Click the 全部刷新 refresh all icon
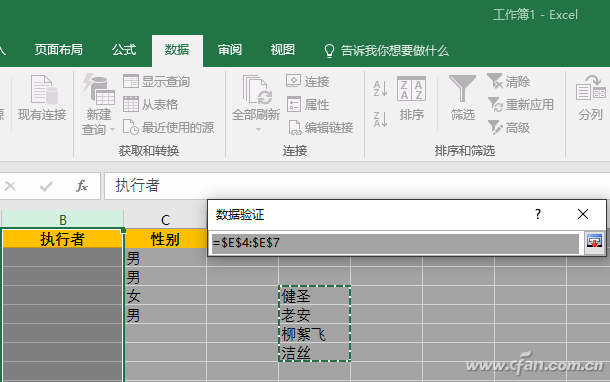The height and width of the screenshot is (382, 610). click(256, 90)
